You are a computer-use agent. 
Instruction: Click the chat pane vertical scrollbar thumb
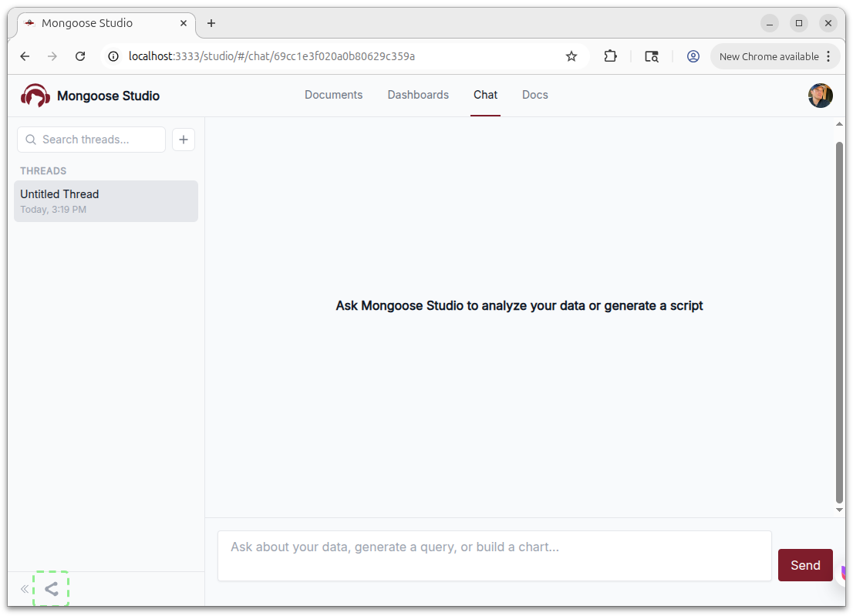click(x=839, y=322)
